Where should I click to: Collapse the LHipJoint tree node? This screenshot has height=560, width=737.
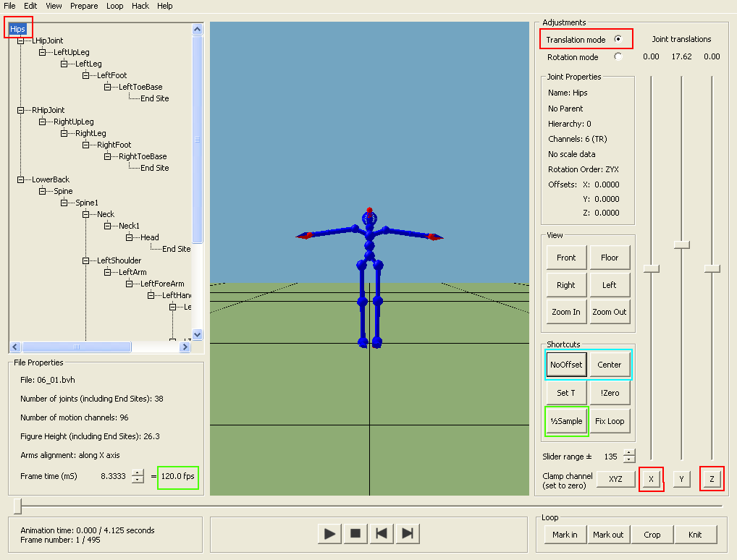tap(21, 41)
